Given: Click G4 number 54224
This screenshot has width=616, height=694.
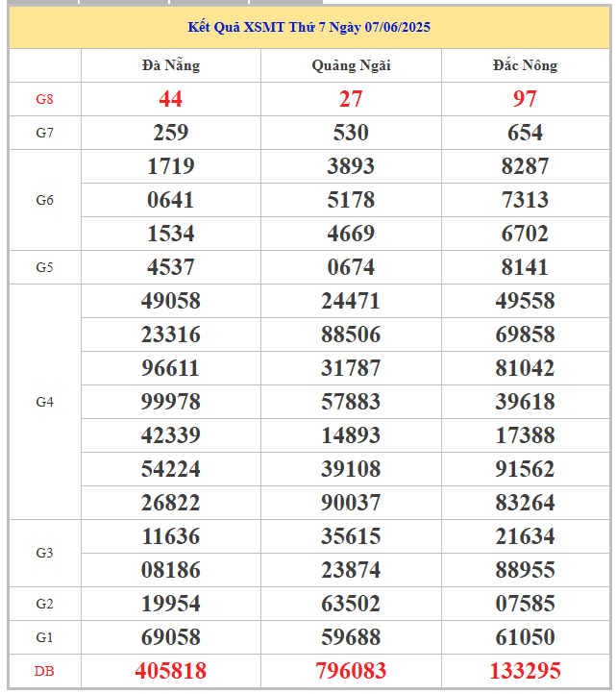Looking at the screenshot, I should [x=171, y=469].
